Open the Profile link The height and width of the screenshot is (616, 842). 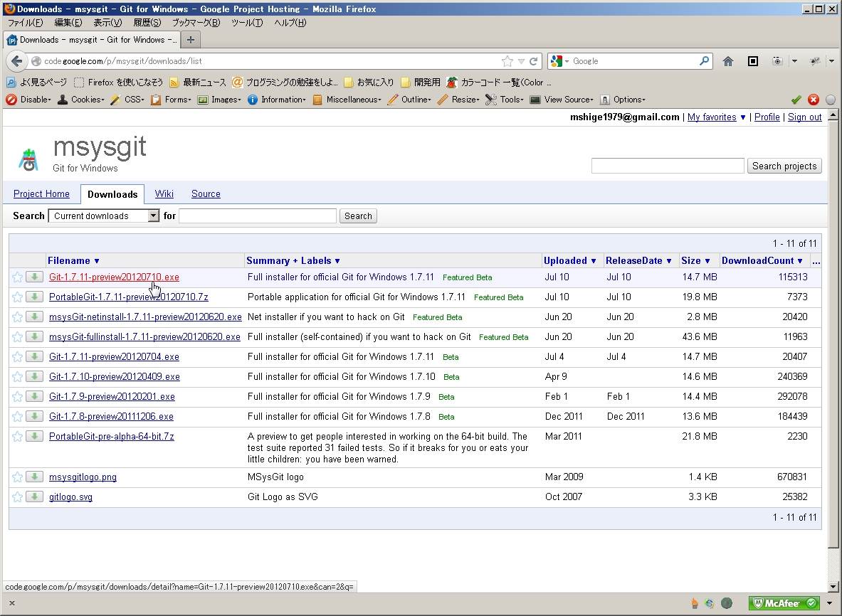(x=767, y=117)
